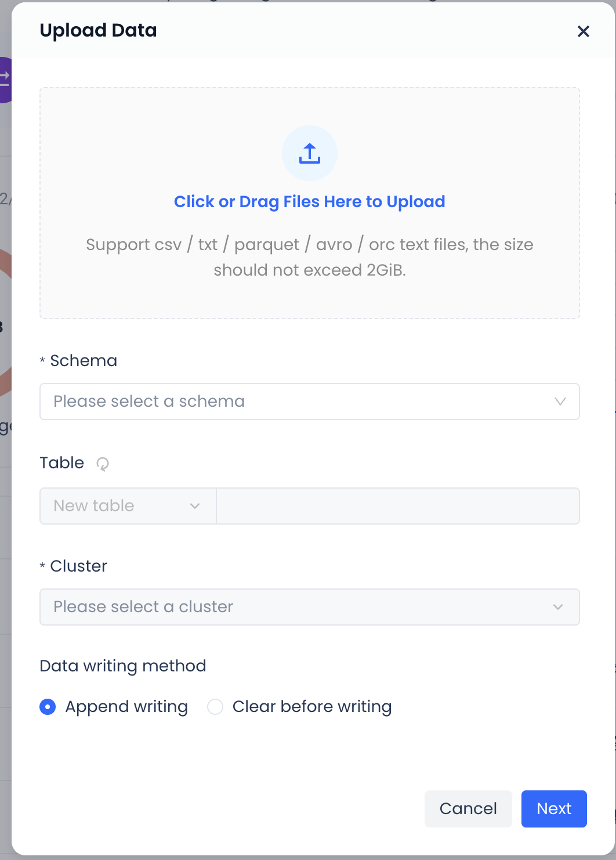Click the New table chevron arrow
This screenshot has width=616, height=860.
pyautogui.click(x=195, y=506)
